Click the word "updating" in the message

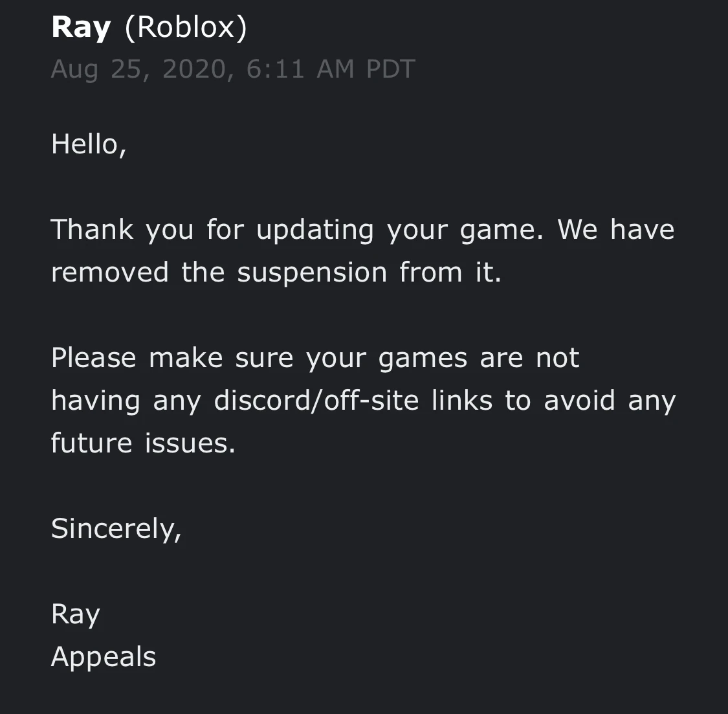(314, 230)
